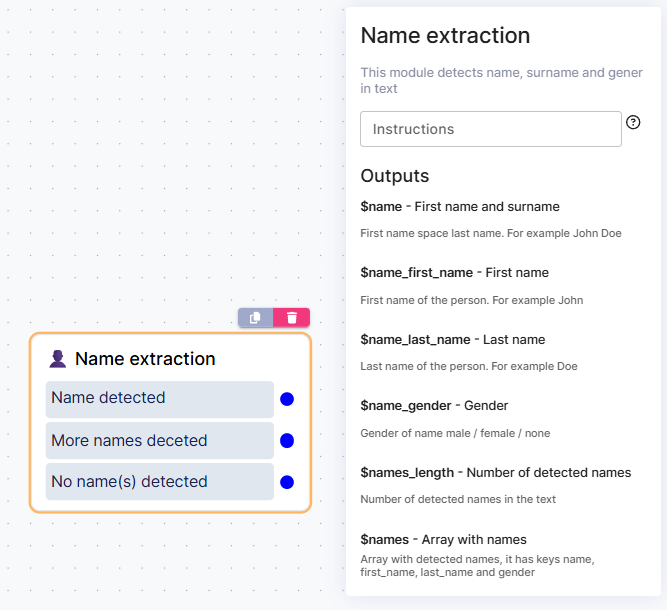Select the Name detected output row

159,398
